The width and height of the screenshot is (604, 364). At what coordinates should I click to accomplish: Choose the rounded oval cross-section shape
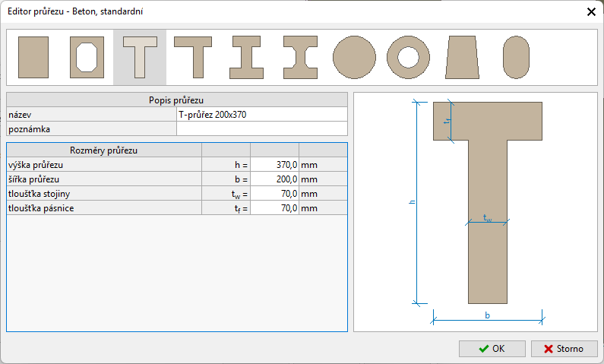tap(516, 58)
